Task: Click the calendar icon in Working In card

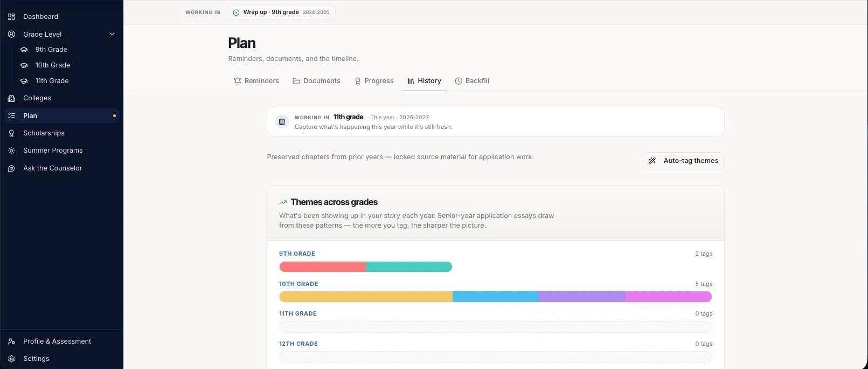Action: click(x=282, y=122)
